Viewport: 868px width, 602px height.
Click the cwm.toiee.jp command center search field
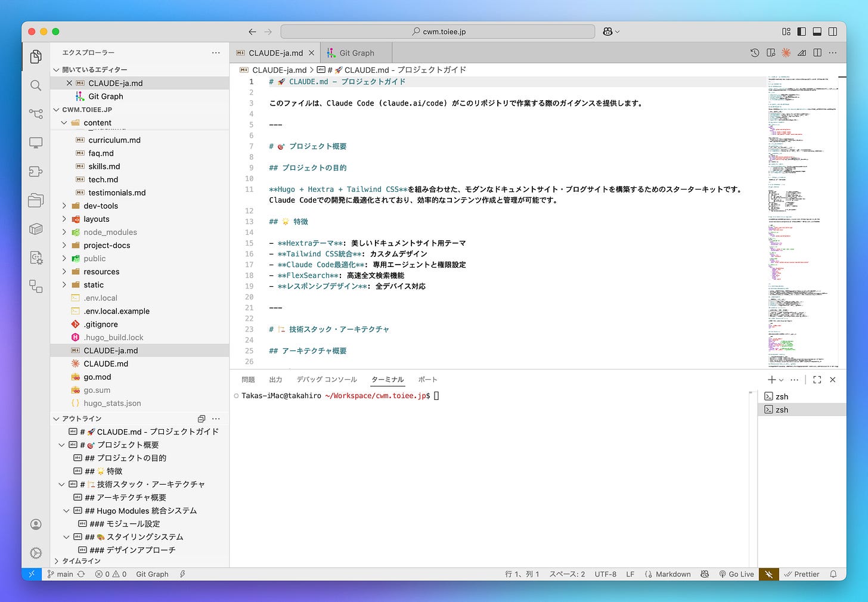point(438,32)
